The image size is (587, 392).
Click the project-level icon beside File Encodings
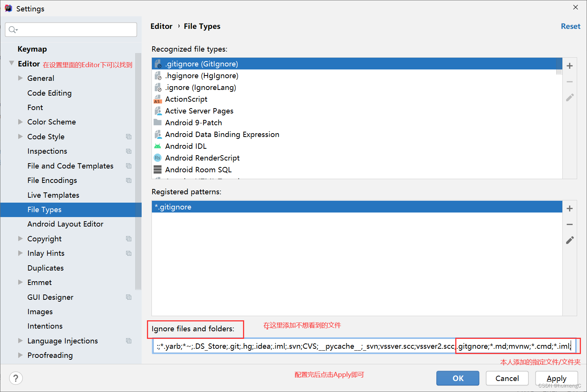point(129,180)
